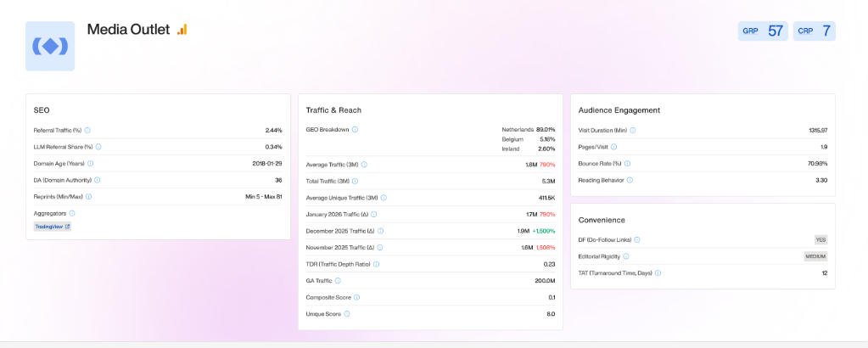Click the info icon beside Composite Score
This screenshot has height=348, width=868.
356,297
